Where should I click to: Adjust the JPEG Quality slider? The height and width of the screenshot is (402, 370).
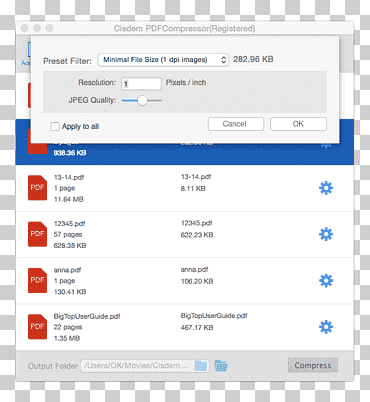click(x=142, y=100)
